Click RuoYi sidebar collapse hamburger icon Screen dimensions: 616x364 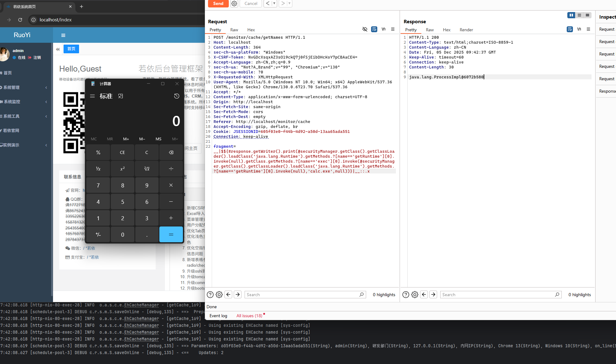[x=63, y=35]
